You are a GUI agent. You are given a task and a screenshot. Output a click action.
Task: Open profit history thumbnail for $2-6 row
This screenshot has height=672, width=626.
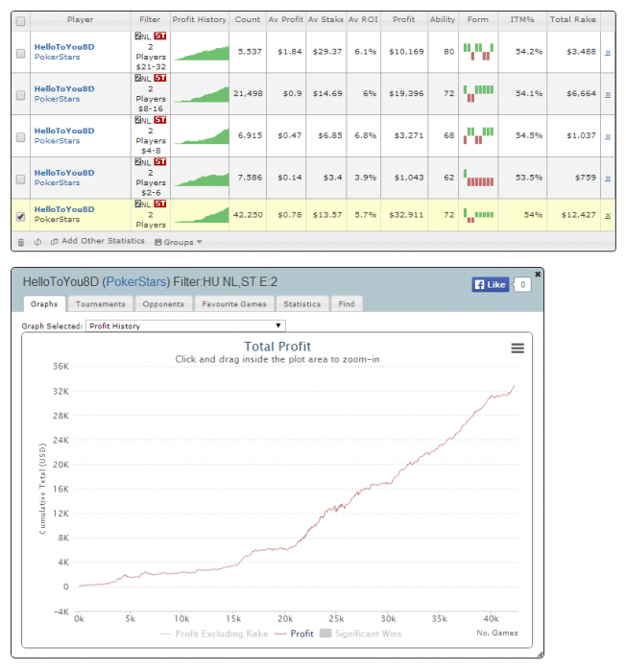click(202, 180)
